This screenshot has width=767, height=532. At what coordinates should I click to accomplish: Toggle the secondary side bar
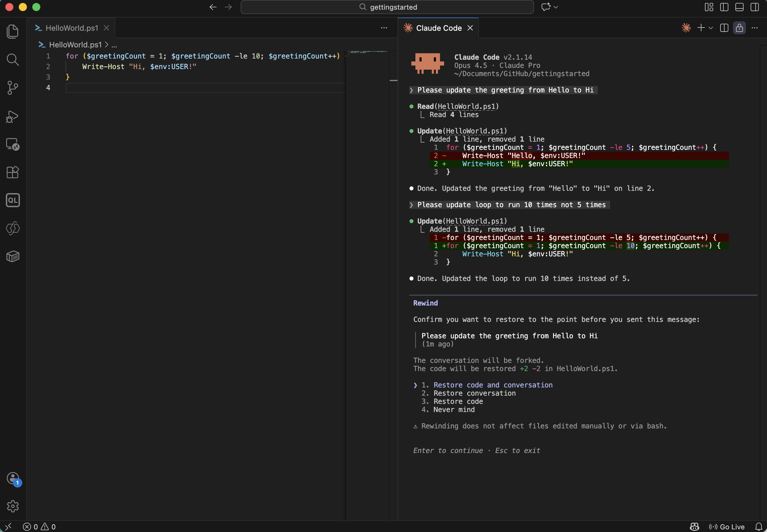pyautogui.click(x=754, y=7)
